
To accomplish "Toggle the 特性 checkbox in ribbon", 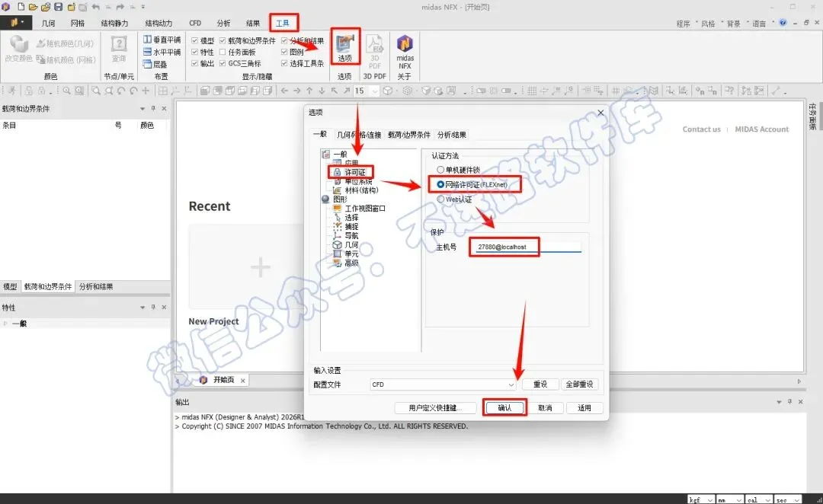I will tap(195, 52).
